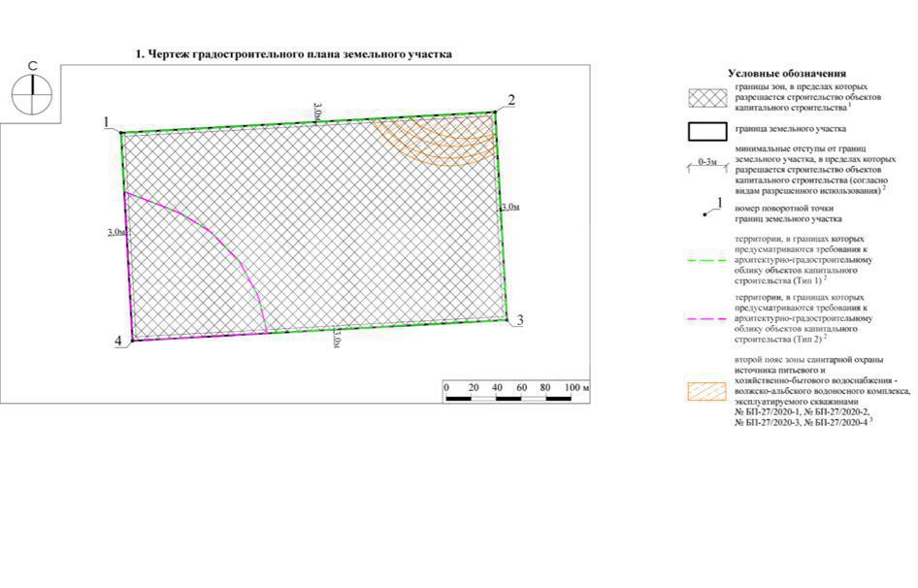
Task: Click the '3.0м' label between points 1 and 2
Action: (317, 113)
